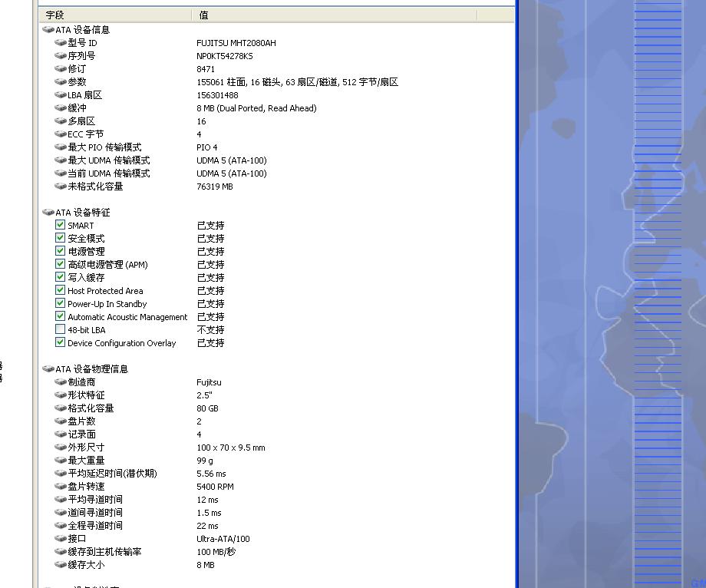Toggle the Host Protected Area checkbox
This screenshot has width=706, height=588.
pos(61,290)
